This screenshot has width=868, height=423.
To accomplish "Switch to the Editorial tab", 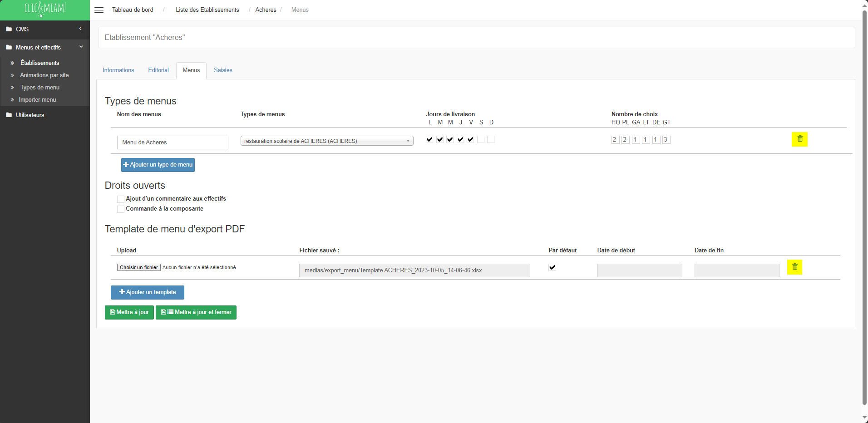I will pyautogui.click(x=158, y=70).
